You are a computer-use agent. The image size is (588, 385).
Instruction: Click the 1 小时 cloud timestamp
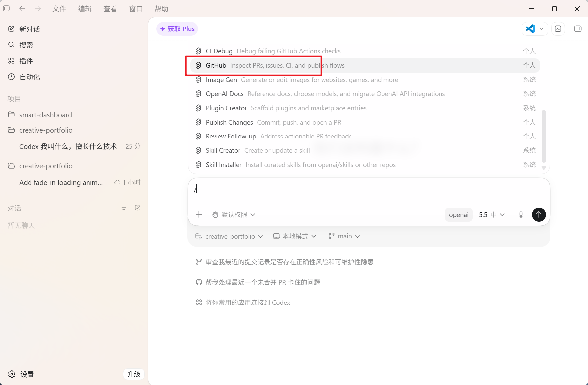pos(127,182)
